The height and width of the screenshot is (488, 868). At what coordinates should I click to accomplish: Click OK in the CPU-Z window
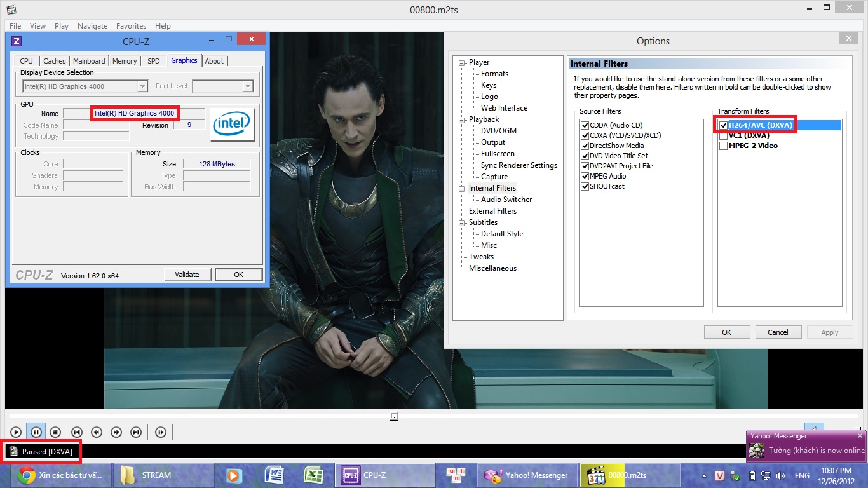point(238,274)
